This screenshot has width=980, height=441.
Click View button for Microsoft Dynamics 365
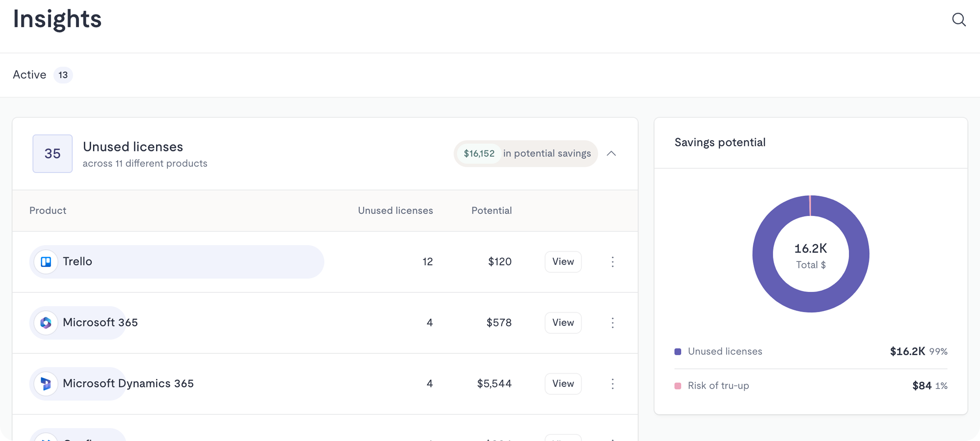[x=563, y=384]
